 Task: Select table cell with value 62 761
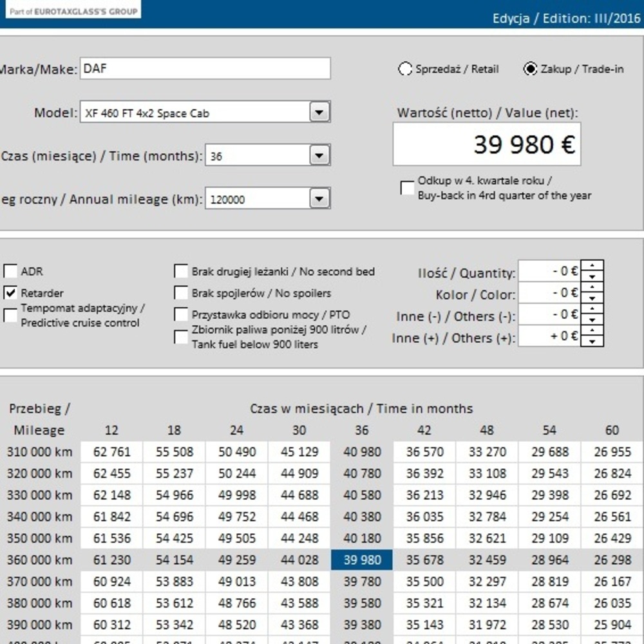click(x=111, y=452)
